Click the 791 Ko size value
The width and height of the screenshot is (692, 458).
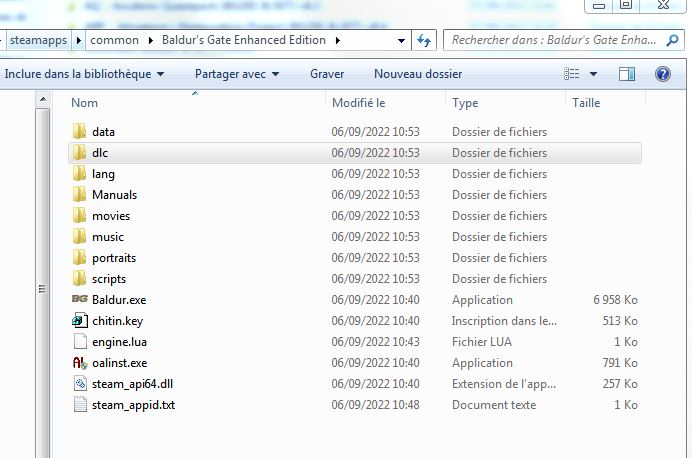click(620, 363)
